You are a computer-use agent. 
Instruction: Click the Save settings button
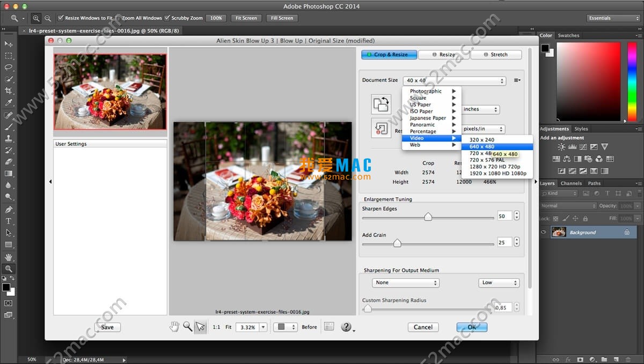click(x=107, y=327)
